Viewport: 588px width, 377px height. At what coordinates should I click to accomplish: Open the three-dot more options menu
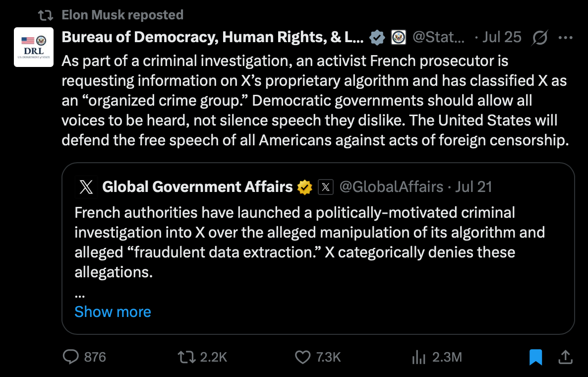coord(566,38)
